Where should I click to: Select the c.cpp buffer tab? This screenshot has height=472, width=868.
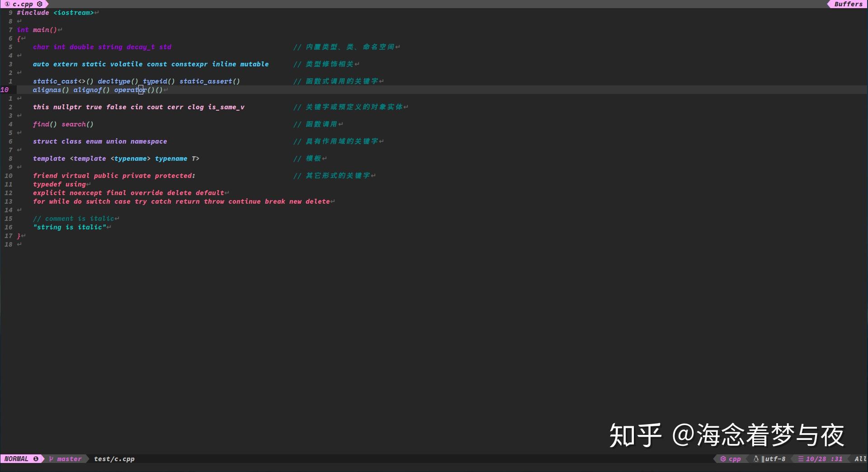click(22, 4)
